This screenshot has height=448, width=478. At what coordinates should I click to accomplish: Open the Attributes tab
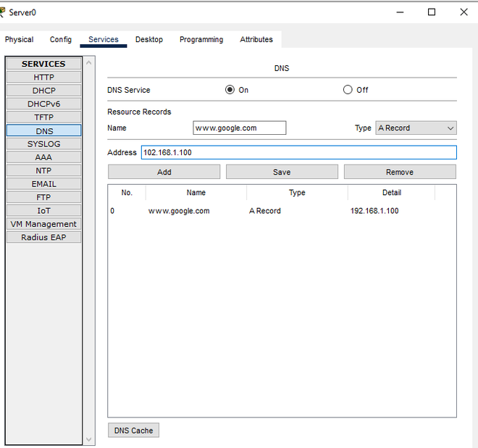[256, 39]
